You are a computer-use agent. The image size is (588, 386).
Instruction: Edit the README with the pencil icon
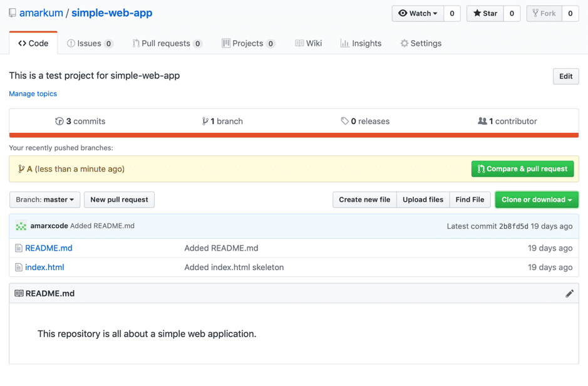(569, 293)
